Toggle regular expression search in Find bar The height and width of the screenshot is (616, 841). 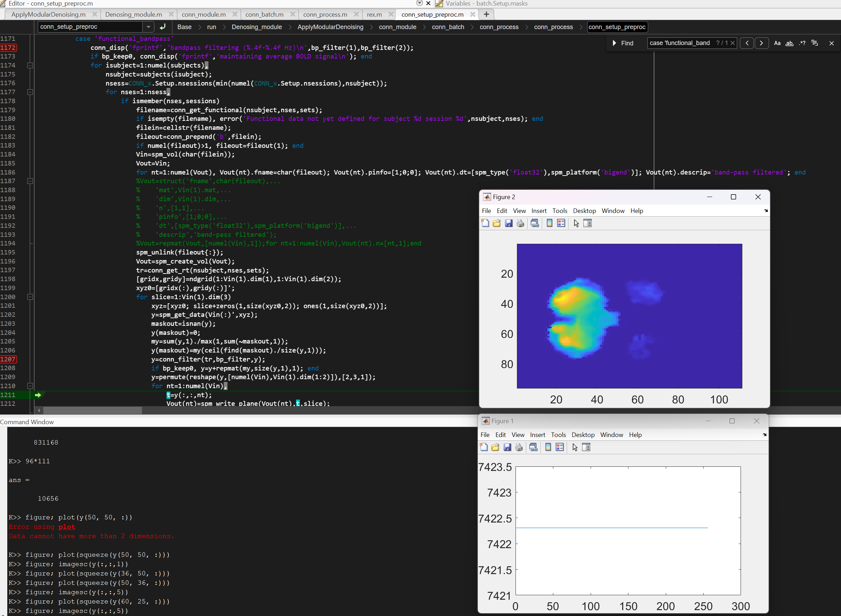coord(802,43)
